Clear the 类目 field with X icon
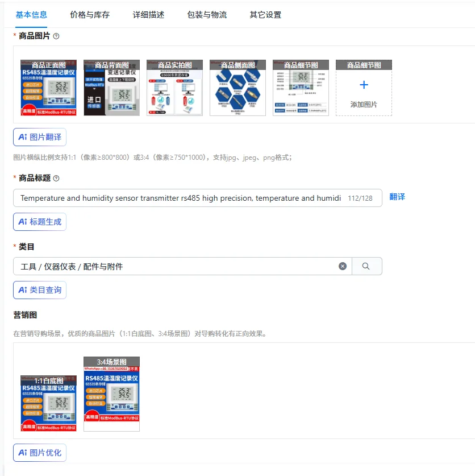Screen dimensions: 475x476 coord(343,266)
